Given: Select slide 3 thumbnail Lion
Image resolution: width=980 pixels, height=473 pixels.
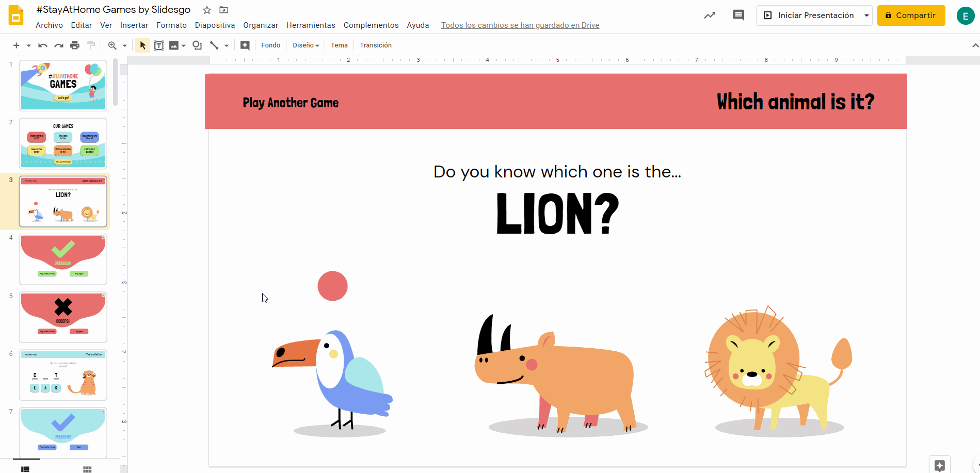Looking at the screenshot, I should [63, 201].
